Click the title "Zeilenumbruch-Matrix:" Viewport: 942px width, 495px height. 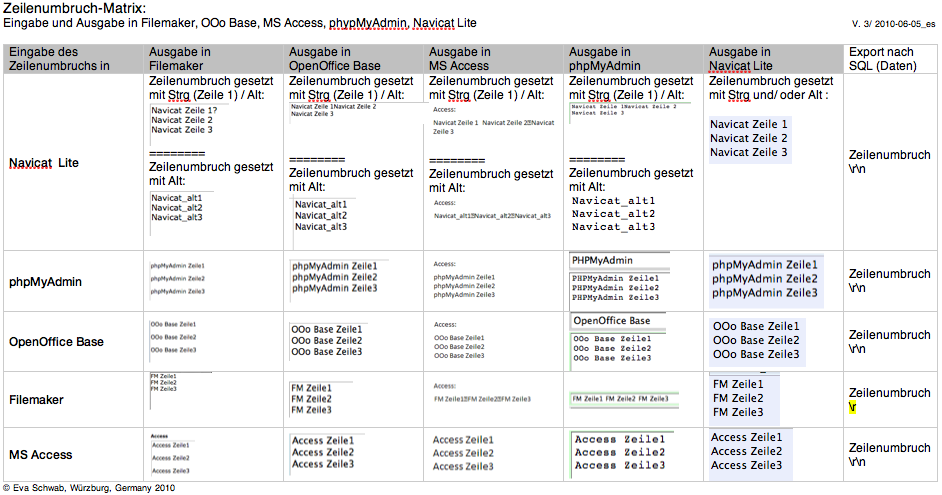coord(74,8)
